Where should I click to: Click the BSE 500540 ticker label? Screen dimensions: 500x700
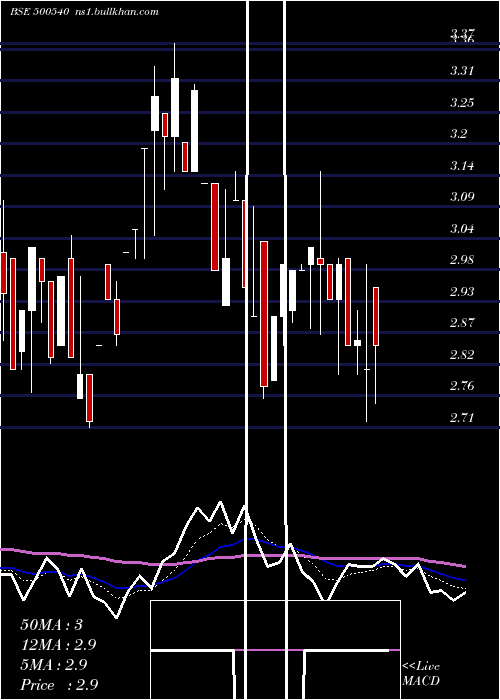pos(39,12)
